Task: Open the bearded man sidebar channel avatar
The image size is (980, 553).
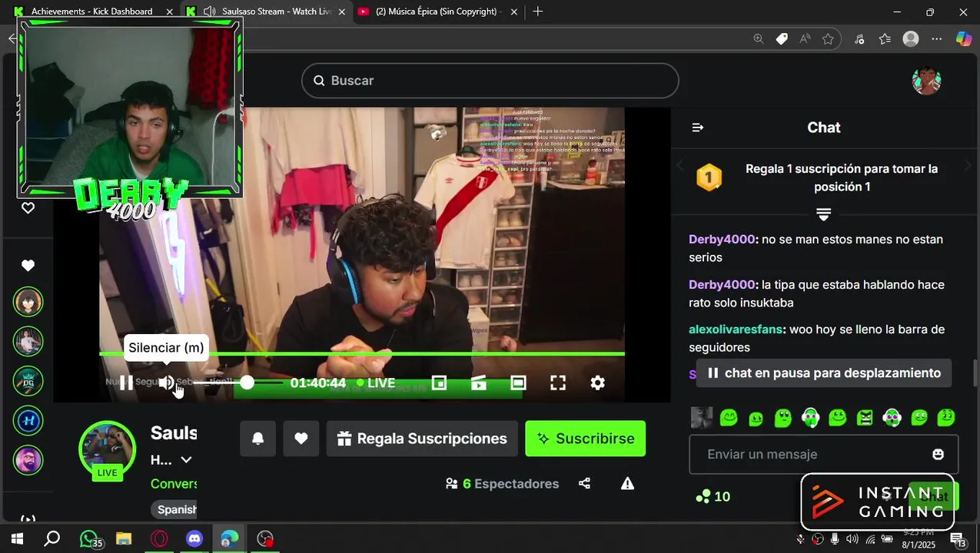Action: [28, 461]
